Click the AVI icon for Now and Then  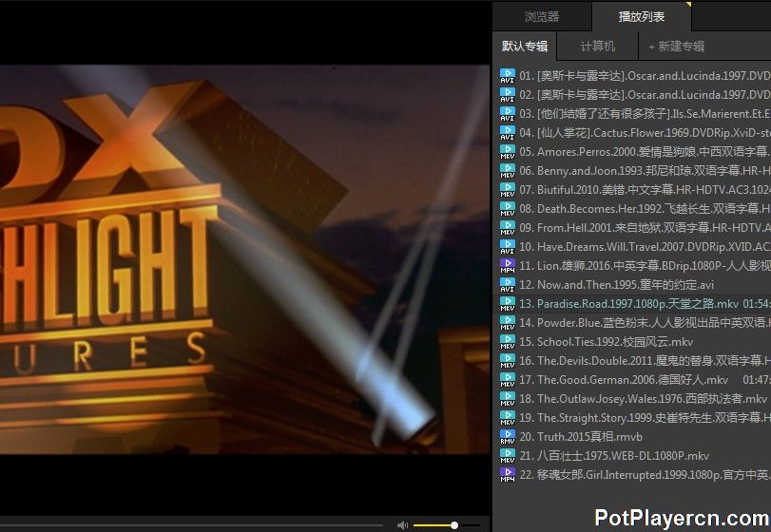click(508, 285)
